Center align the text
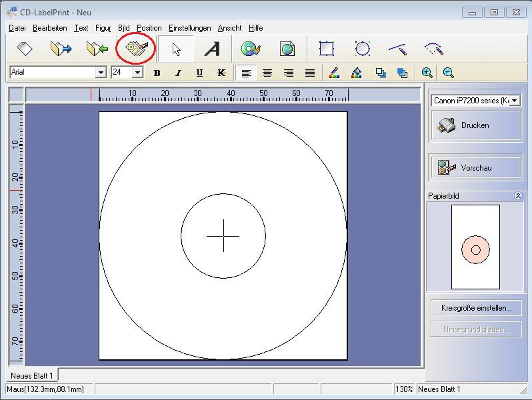The height and width of the screenshot is (400, 532). tap(267, 73)
